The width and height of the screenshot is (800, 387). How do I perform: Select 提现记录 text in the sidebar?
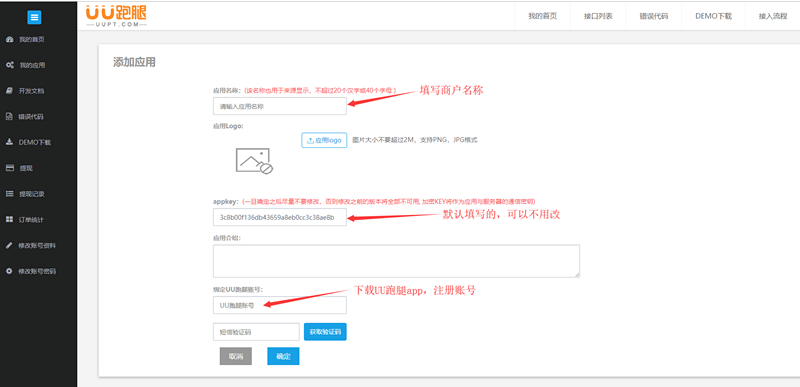pos(32,194)
